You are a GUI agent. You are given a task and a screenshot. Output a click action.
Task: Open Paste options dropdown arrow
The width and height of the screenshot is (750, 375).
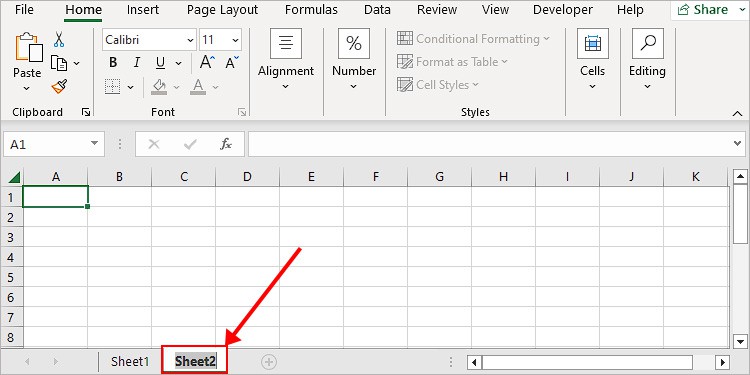[x=27, y=88]
